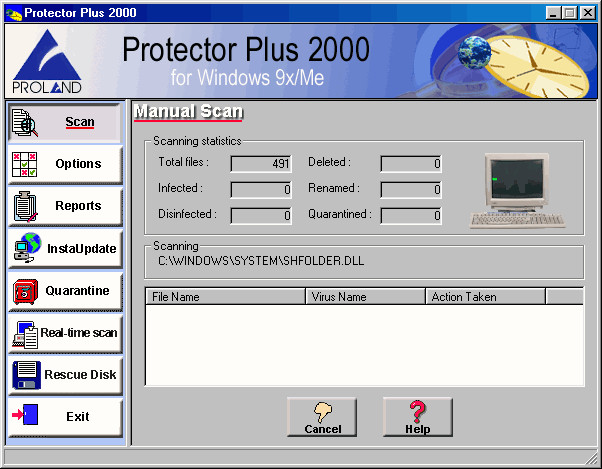602x469 pixels.
Task: Open the Options section label
Action: (x=78, y=164)
